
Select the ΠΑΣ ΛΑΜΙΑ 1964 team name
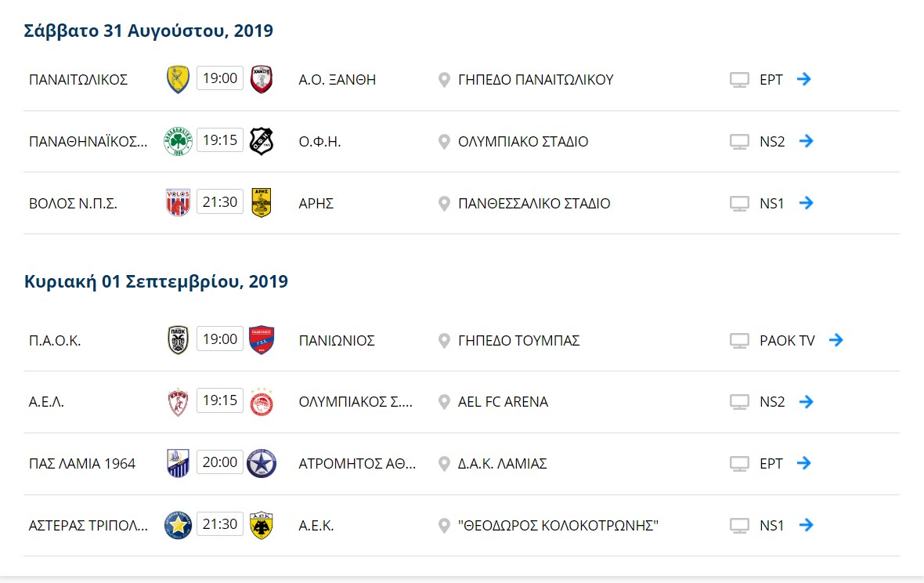[x=82, y=464]
